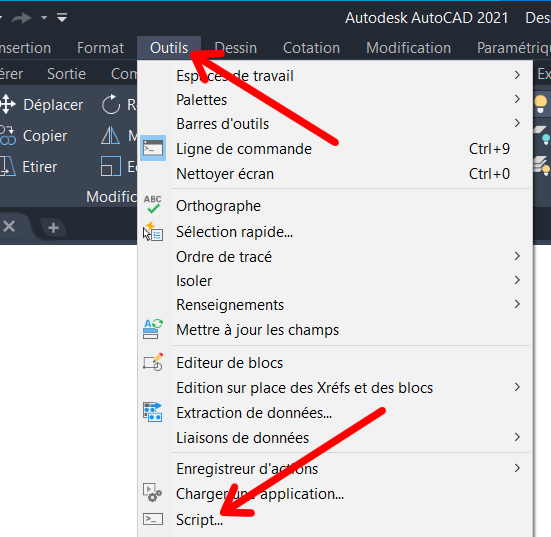Open the Cotation menu
This screenshot has width=551, height=537.
[x=311, y=48]
